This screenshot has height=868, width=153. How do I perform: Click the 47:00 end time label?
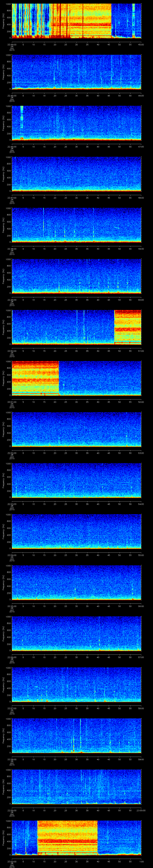pyautogui.click(x=141, y=147)
